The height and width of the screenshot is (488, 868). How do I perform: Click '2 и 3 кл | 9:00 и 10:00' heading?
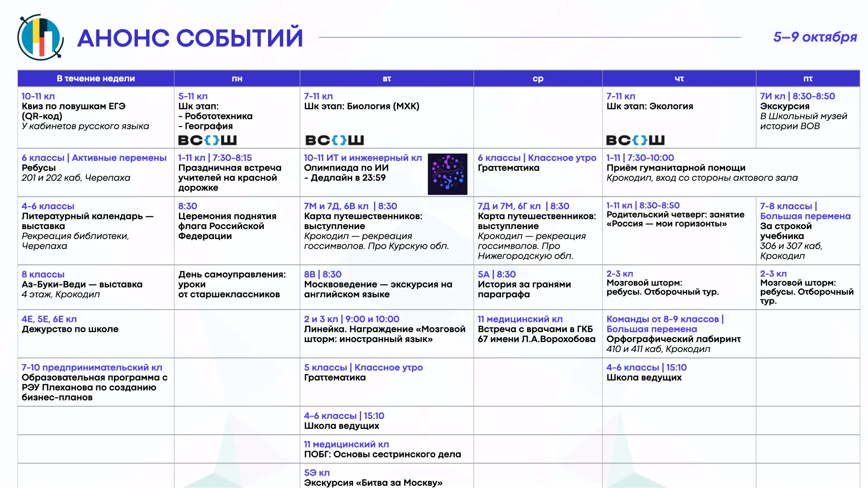[352, 319]
